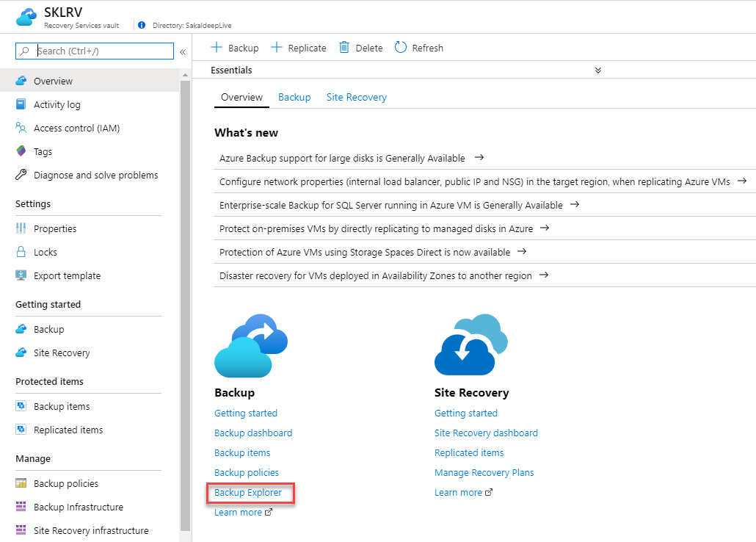Click the sidebar scroll up arrow

185,76
